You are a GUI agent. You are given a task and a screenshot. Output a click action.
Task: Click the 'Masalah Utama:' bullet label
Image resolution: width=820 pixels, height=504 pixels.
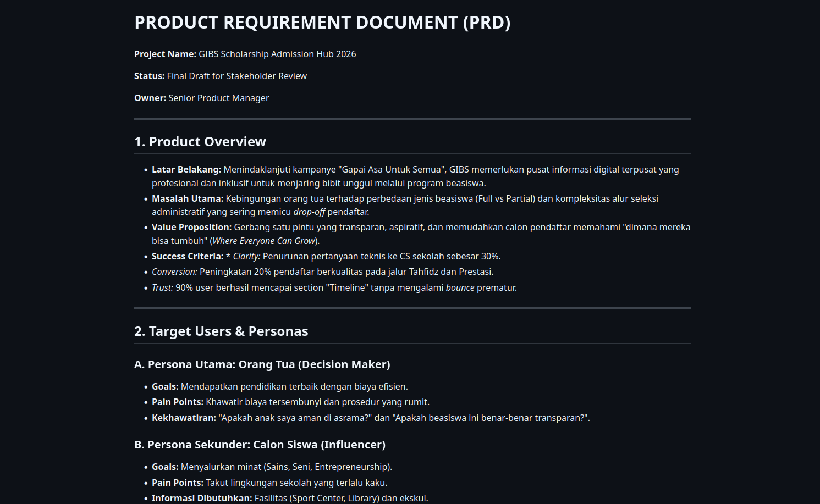[188, 198]
